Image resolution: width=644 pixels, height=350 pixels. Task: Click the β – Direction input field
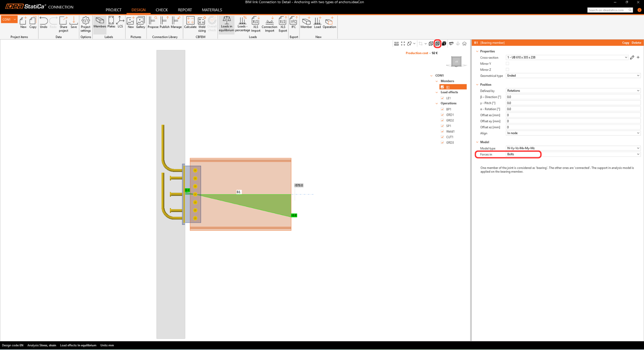[x=573, y=97]
